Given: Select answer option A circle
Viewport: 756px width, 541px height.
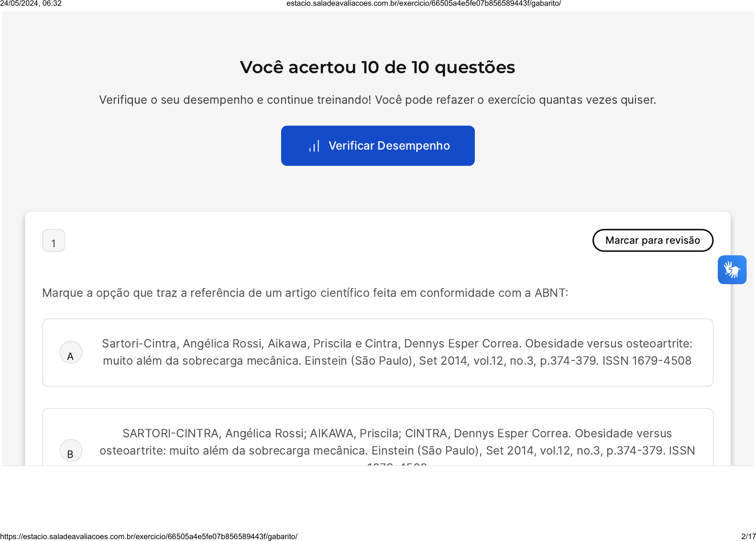Looking at the screenshot, I should [x=71, y=353].
